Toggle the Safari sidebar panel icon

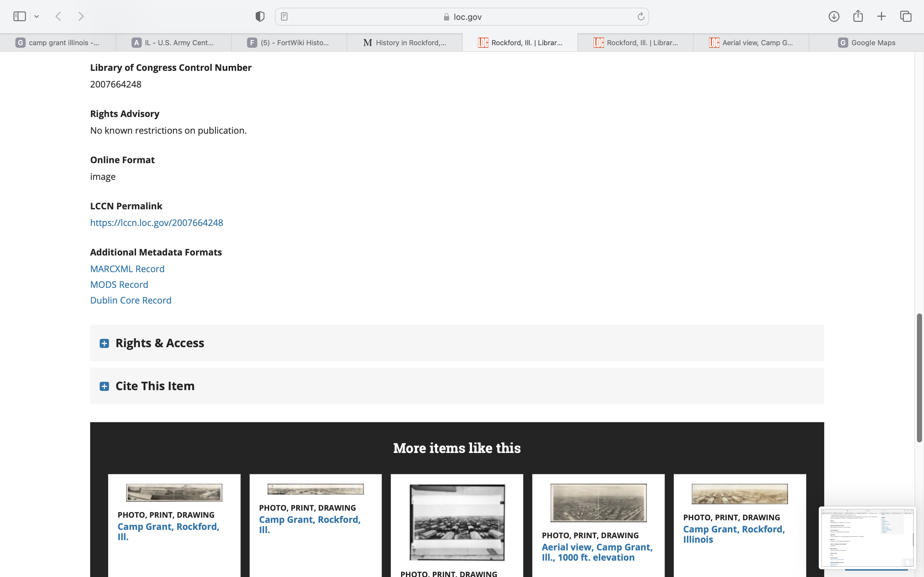pyautogui.click(x=20, y=16)
